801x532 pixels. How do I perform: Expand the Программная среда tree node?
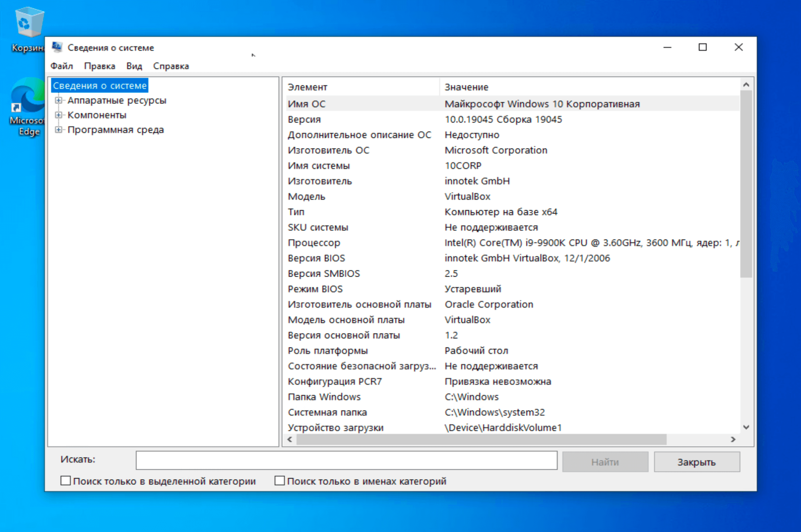59,130
